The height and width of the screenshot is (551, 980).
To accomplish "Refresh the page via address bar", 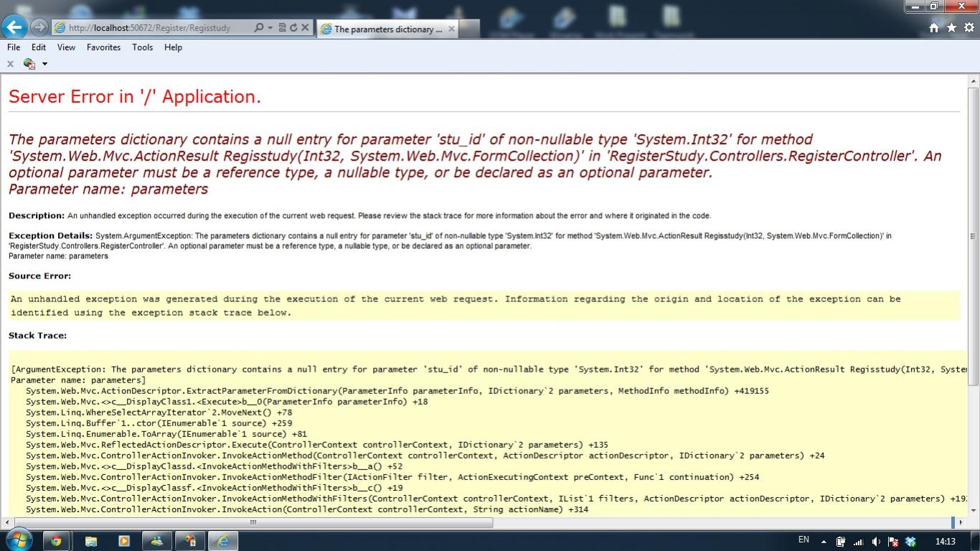I will coord(293,28).
